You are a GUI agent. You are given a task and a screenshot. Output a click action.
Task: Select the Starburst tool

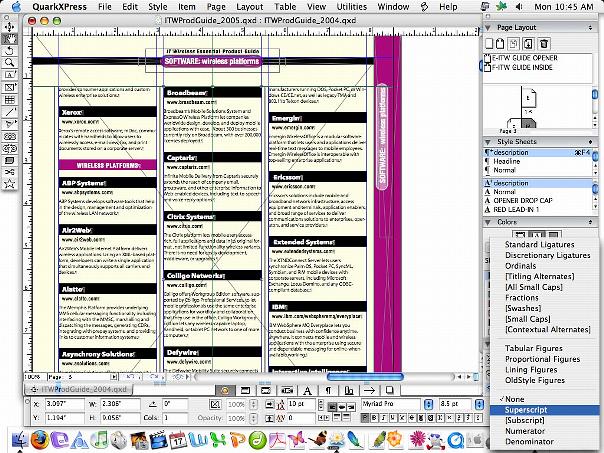9,184
